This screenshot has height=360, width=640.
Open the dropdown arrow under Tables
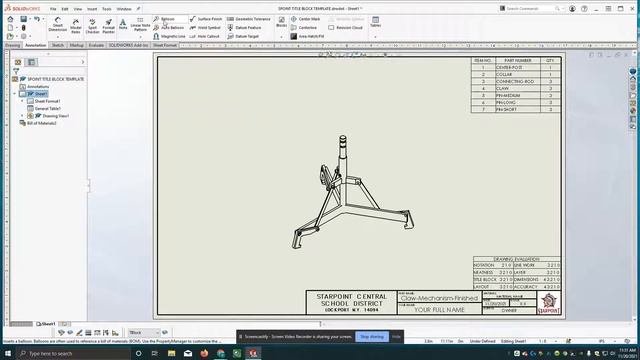(375, 37)
